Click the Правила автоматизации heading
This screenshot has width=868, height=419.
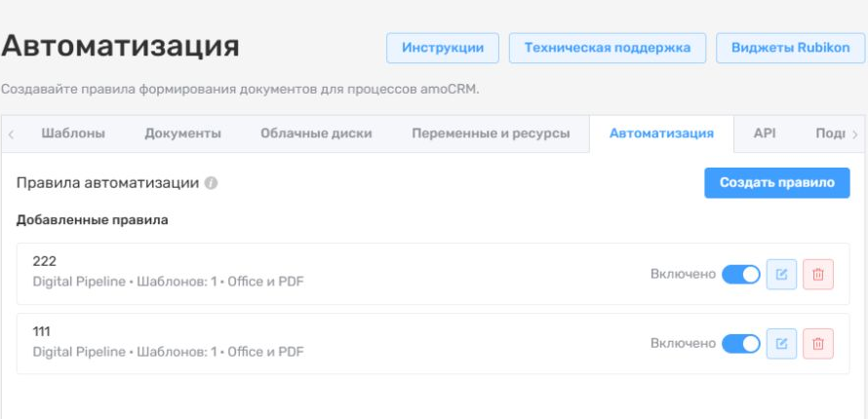(108, 183)
